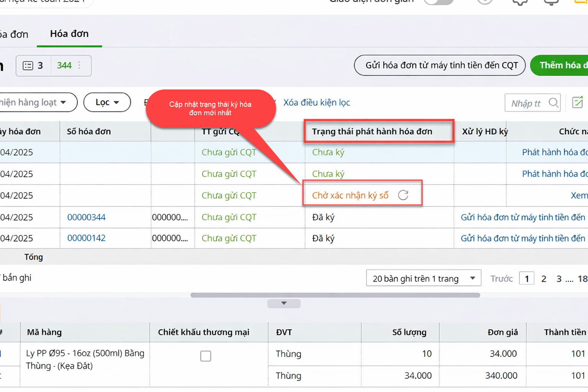Click the horizontal scrollbar below the table
588x392 pixels.
point(335,295)
